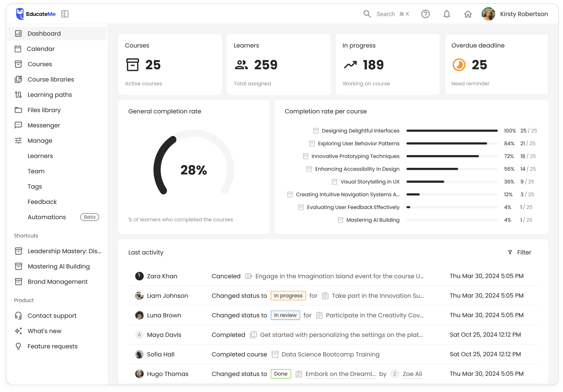Open notifications via the bell icon
This screenshot has width=563, height=392.
pyautogui.click(x=447, y=14)
